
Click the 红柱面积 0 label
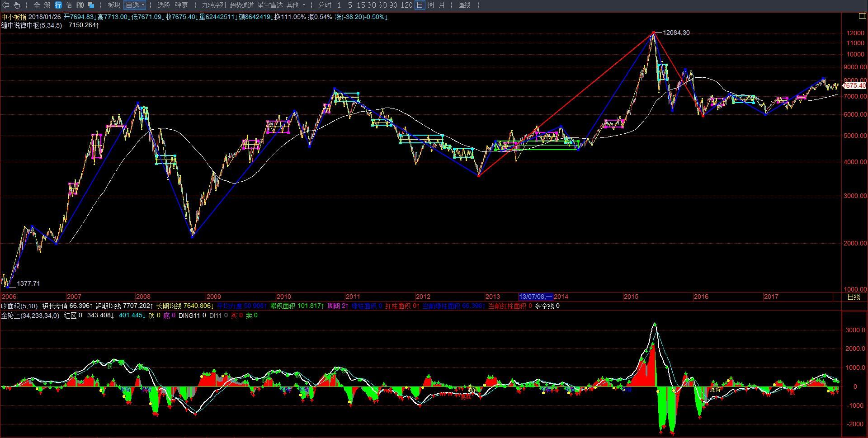coord(402,306)
